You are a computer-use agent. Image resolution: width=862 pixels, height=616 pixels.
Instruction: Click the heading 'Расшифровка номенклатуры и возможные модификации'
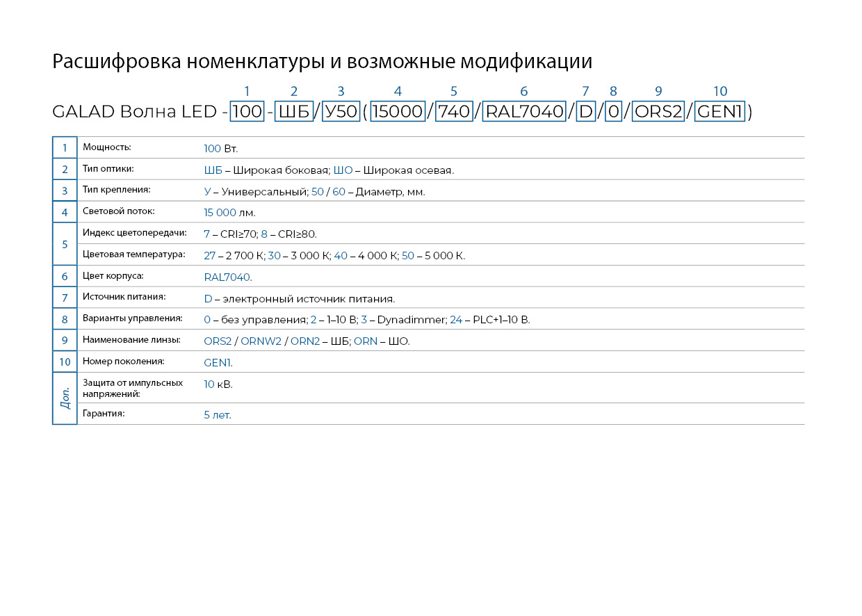point(322,61)
